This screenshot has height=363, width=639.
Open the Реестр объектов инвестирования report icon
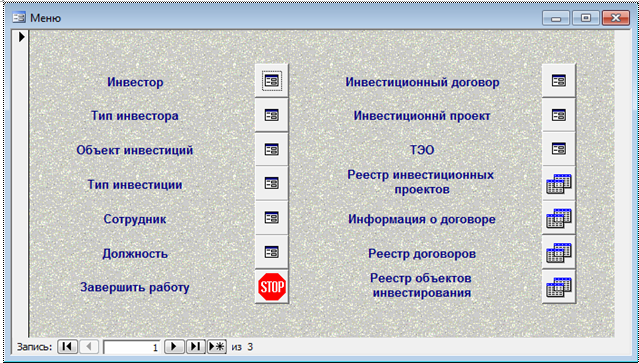point(559,287)
